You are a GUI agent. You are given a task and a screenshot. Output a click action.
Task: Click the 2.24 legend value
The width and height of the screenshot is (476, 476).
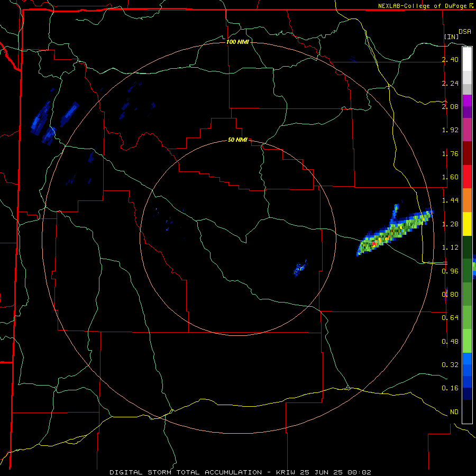coord(450,83)
